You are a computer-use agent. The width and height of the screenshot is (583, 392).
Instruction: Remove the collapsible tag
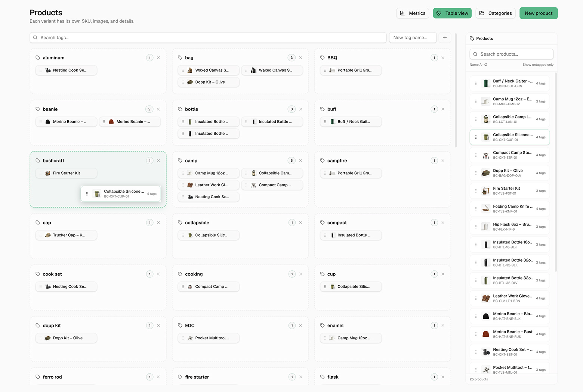click(300, 223)
